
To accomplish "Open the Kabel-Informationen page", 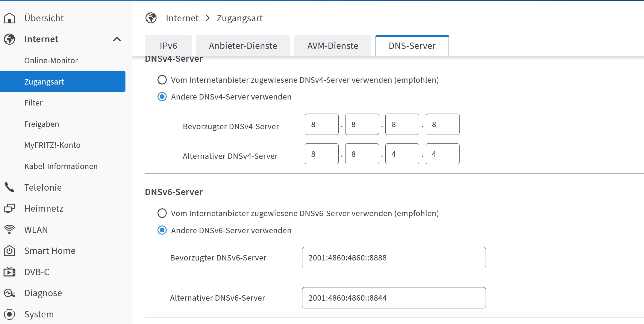I will point(61,166).
